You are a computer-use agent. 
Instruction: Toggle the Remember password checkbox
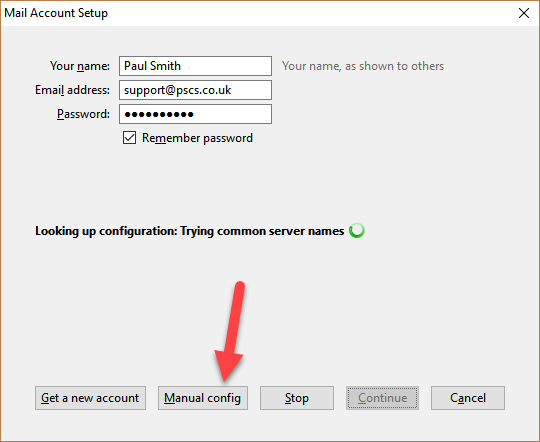coord(129,138)
